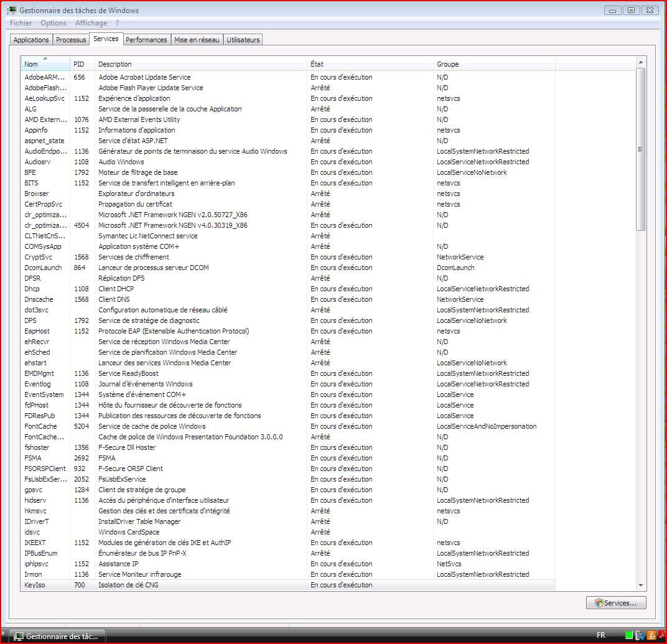Open the Fichier menu
The height and width of the screenshot is (644, 667).
pos(21,23)
